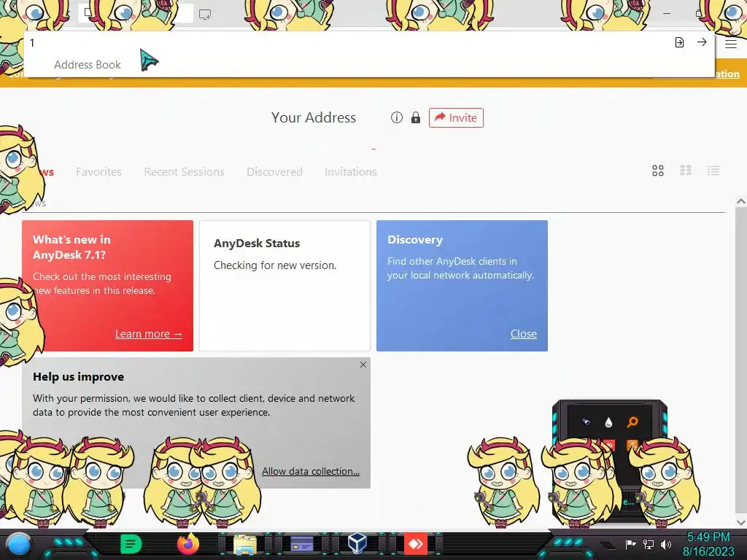Select the small tiles view icon

point(686,171)
